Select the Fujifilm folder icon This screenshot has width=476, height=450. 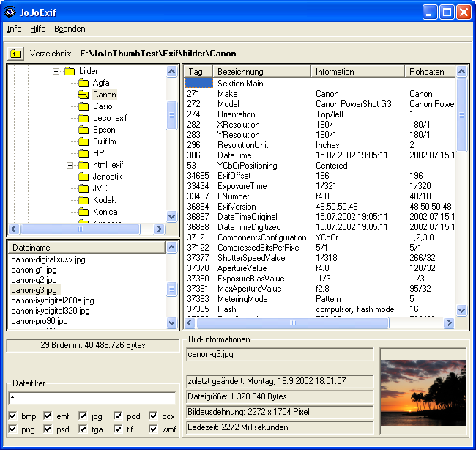(83, 141)
